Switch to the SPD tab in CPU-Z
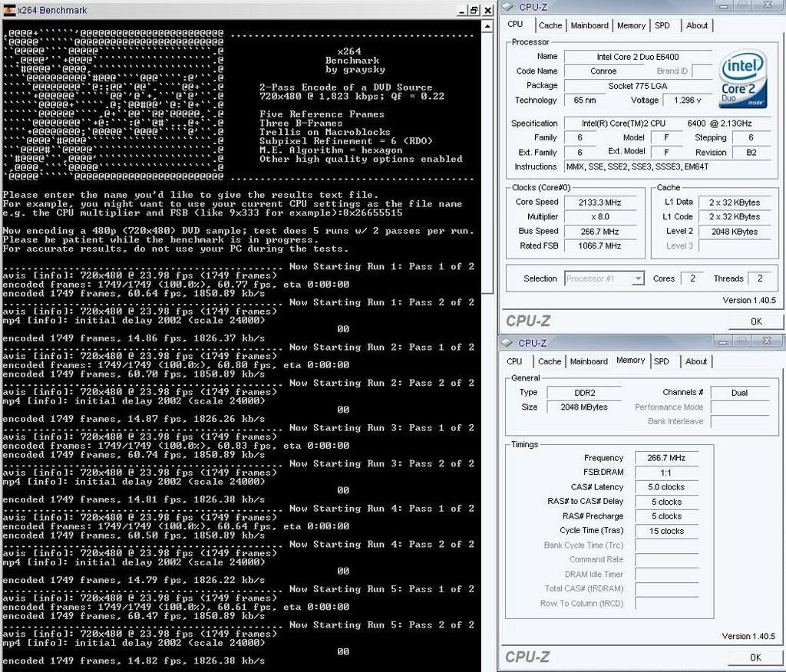Screen dimensions: 786x672 pos(663,25)
